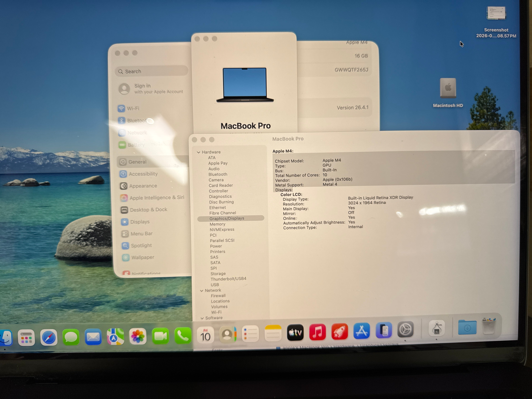Select Thunderbolt/USB4 in hardware list
Image resolution: width=532 pixels, height=399 pixels.
(228, 279)
